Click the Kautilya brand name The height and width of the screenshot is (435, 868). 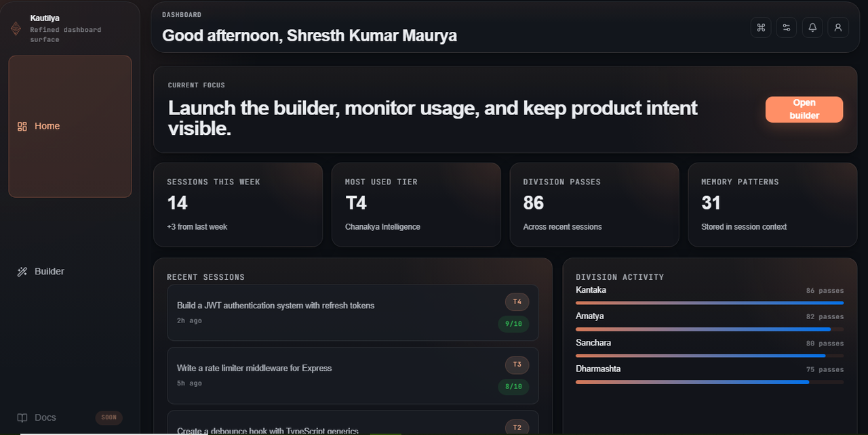coord(45,18)
